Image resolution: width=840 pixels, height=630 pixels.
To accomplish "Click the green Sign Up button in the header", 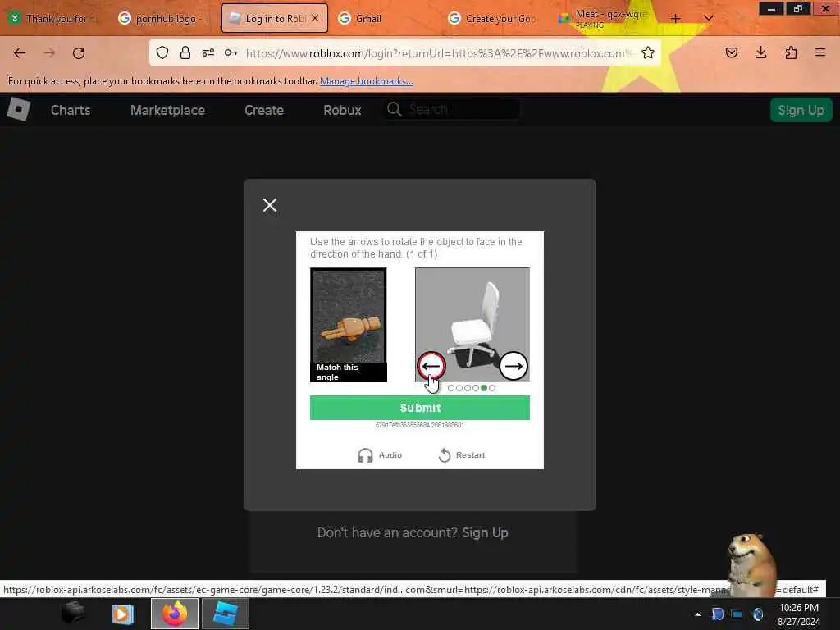I will [801, 110].
